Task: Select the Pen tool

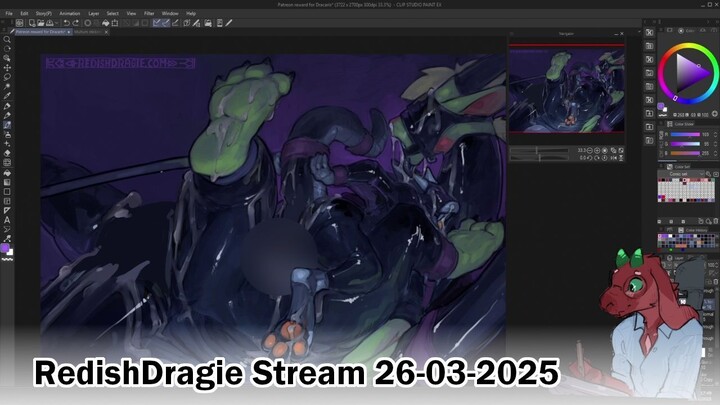Action: pyautogui.click(x=7, y=106)
